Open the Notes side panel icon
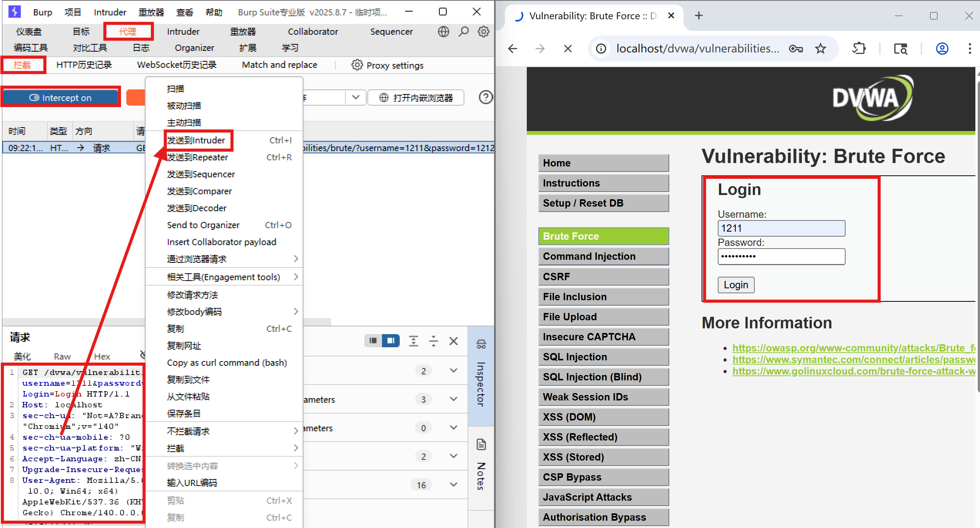The image size is (980, 528). [x=481, y=444]
